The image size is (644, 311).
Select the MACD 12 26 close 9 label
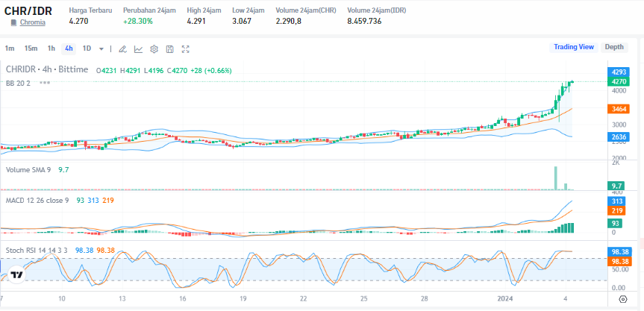point(37,200)
